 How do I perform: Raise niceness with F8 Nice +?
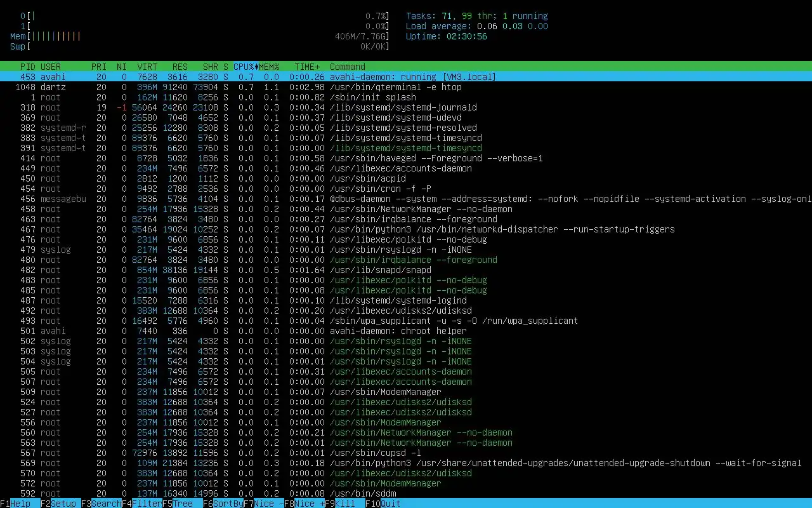point(304,504)
